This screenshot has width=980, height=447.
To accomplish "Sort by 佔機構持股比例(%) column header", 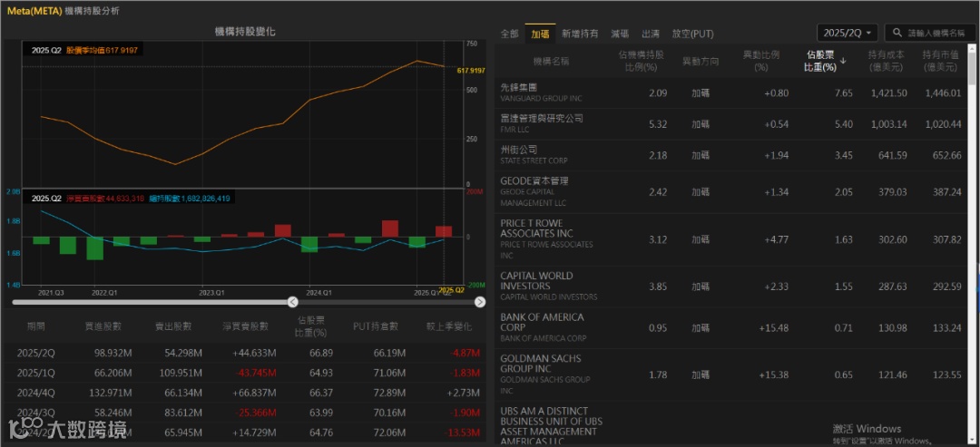I will click(642, 61).
